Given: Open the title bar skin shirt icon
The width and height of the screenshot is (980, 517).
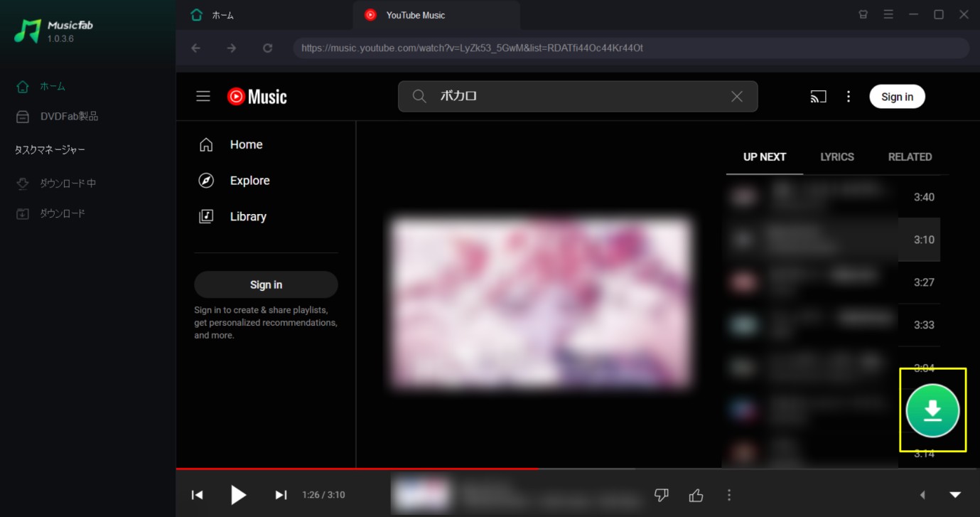Looking at the screenshot, I should click(x=863, y=14).
